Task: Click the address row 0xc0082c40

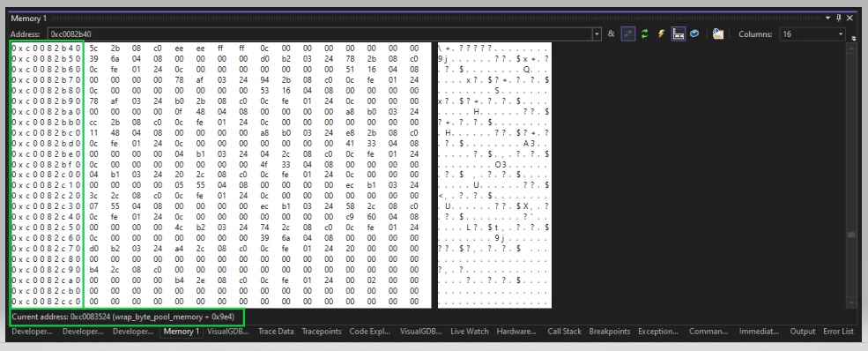Action: pyautogui.click(x=47, y=216)
